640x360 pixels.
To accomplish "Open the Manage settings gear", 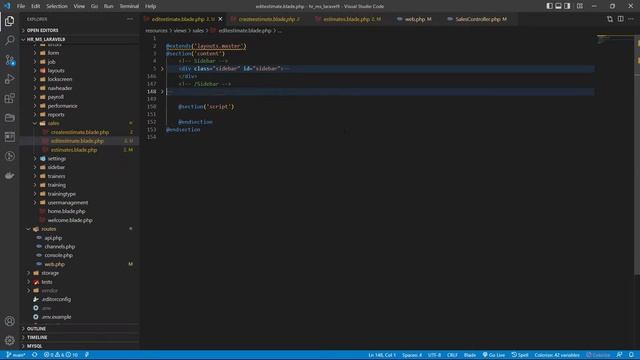I will tap(9, 340).
